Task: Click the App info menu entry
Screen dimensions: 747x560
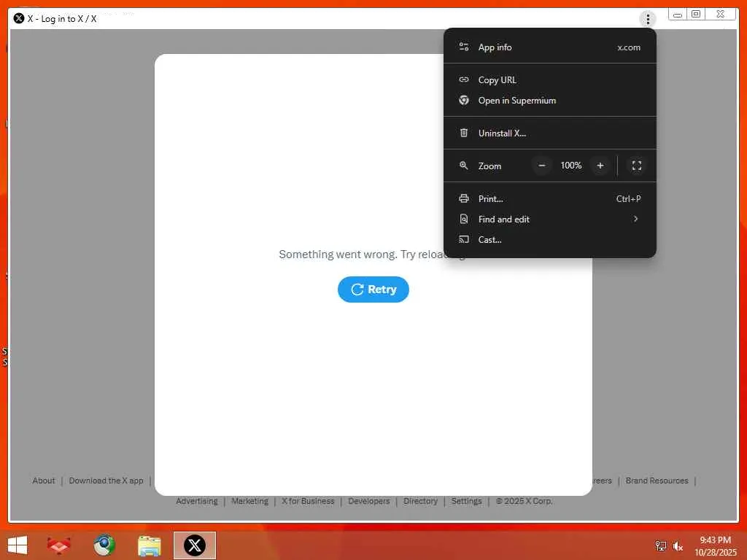Action: (550, 47)
